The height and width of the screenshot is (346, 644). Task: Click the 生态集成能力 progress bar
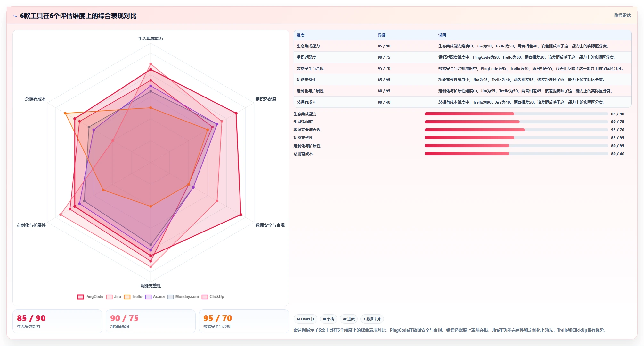[516, 114]
